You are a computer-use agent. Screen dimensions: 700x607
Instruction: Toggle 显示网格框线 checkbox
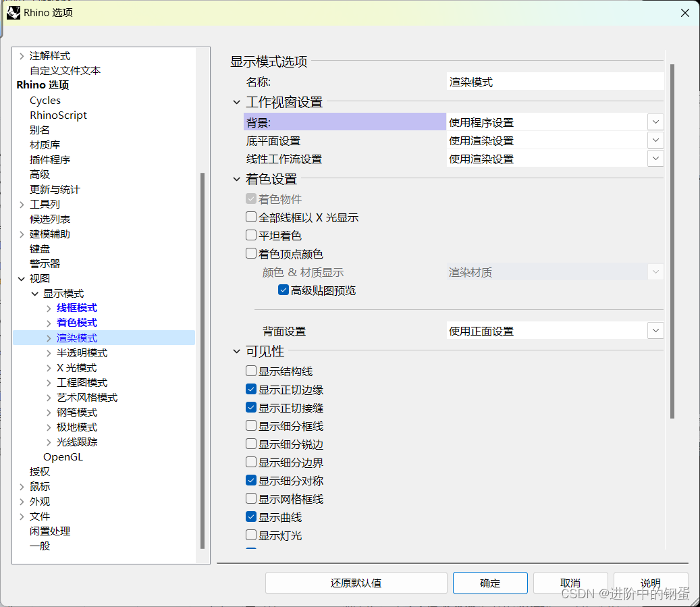point(251,498)
